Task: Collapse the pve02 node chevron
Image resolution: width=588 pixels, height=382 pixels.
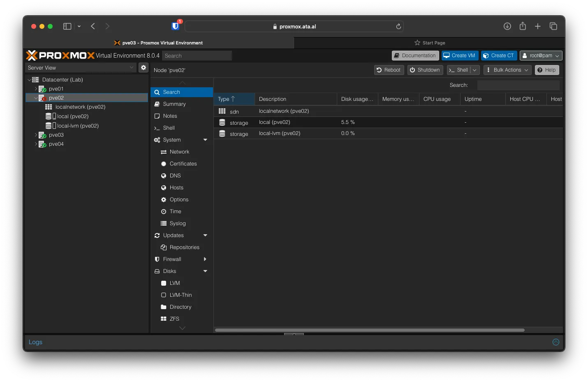Action: tap(36, 98)
